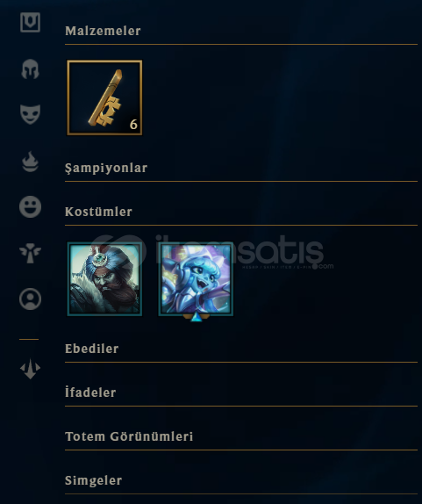Viewport: 422px width, 504px height.
Task: Open the Ebediler section heading
Action: click(x=92, y=349)
